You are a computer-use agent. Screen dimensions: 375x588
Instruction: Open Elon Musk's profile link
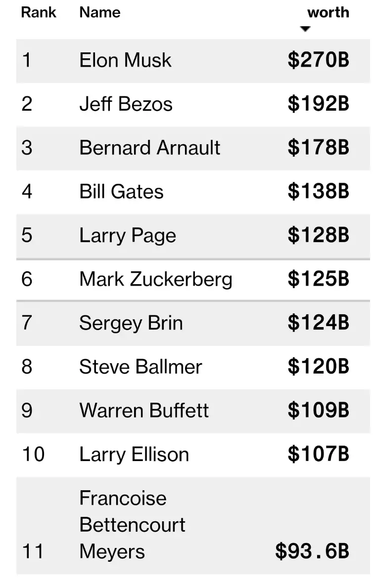tap(125, 61)
